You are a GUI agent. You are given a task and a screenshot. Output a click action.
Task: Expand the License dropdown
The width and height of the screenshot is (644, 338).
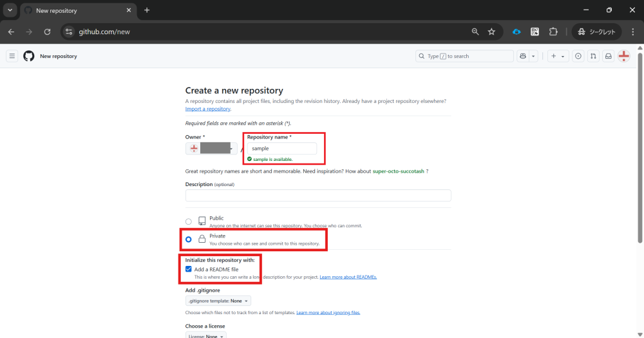(206, 335)
